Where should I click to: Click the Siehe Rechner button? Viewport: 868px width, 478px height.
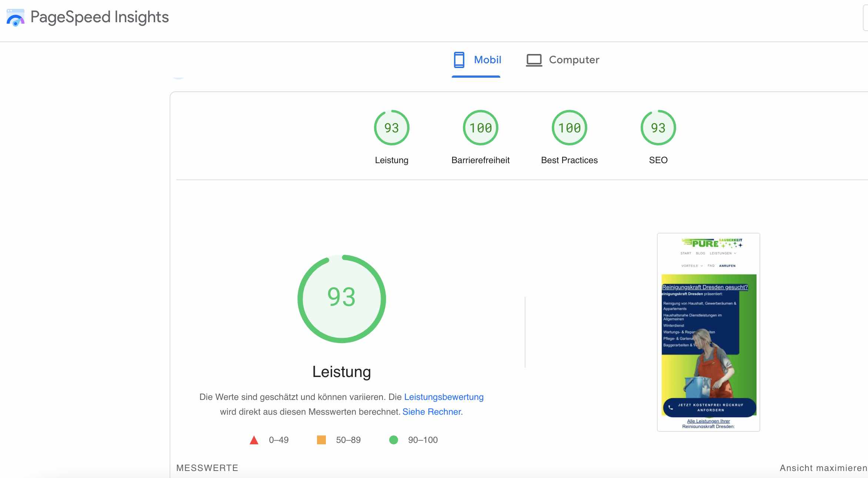click(x=432, y=411)
